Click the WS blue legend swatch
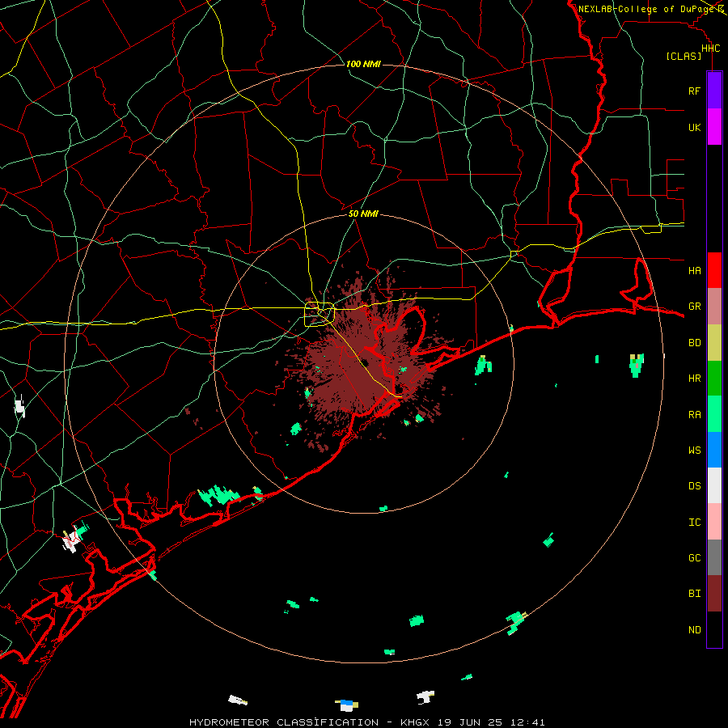Image resolution: width=728 pixels, height=728 pixels. point(714,450)
